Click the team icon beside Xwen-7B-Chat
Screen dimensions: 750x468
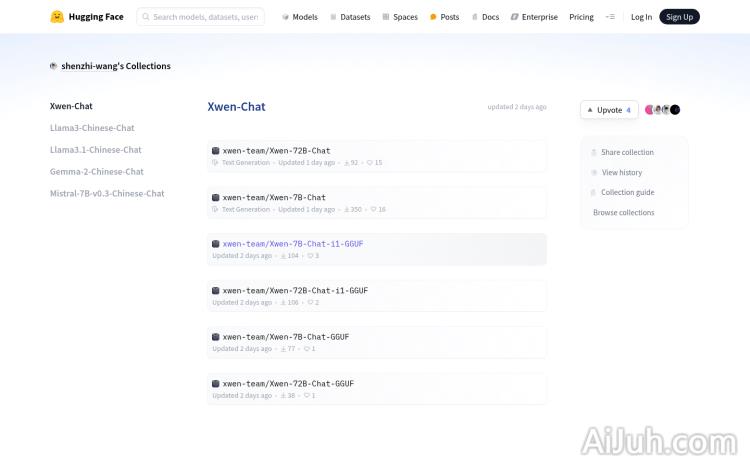click(x=216, y=198)
